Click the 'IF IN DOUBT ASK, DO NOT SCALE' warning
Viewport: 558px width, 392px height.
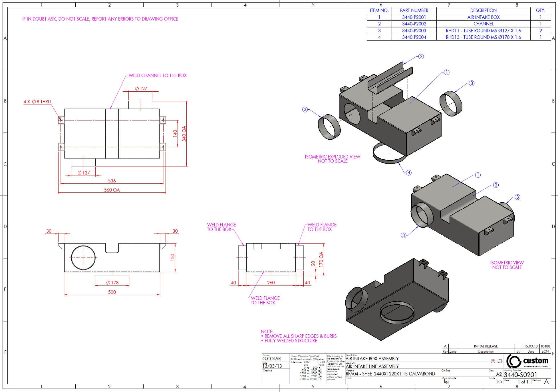[x=100, y=19]
